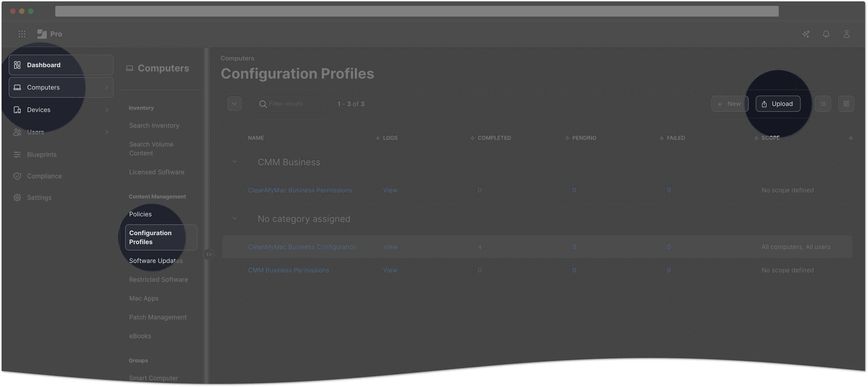This screenshot has width=868, height=387.
Task: Expand the Users sidebar menu
Action: point(107,132)
